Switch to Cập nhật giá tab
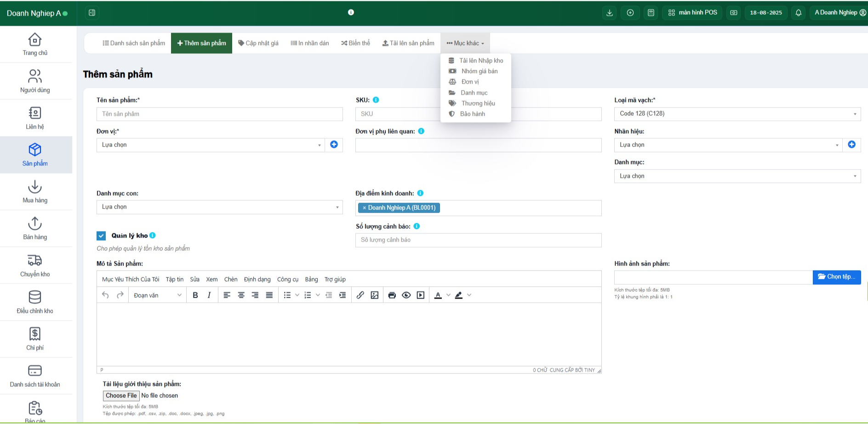Viewport: 868px width, 424px height. click(x=258, y=43)
